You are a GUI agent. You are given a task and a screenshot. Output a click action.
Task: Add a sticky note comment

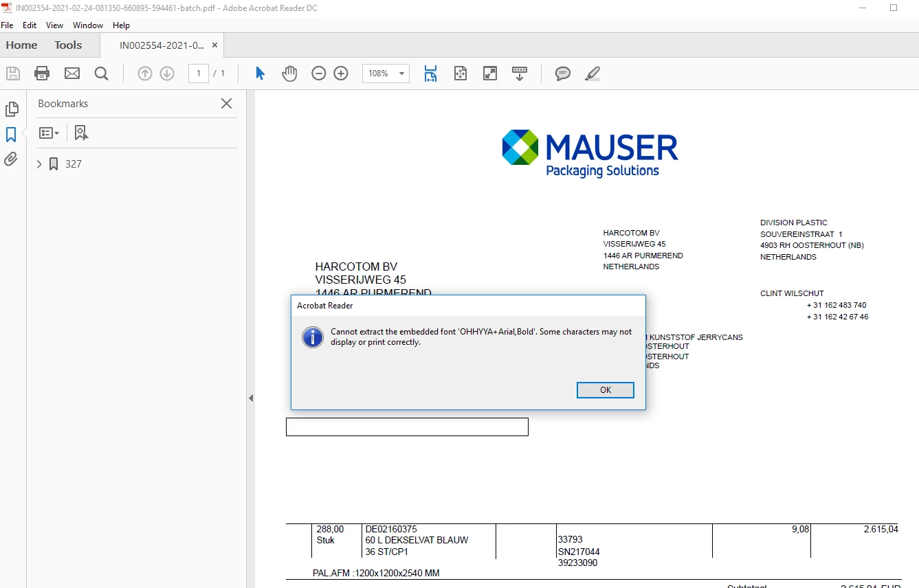point(563,73)
